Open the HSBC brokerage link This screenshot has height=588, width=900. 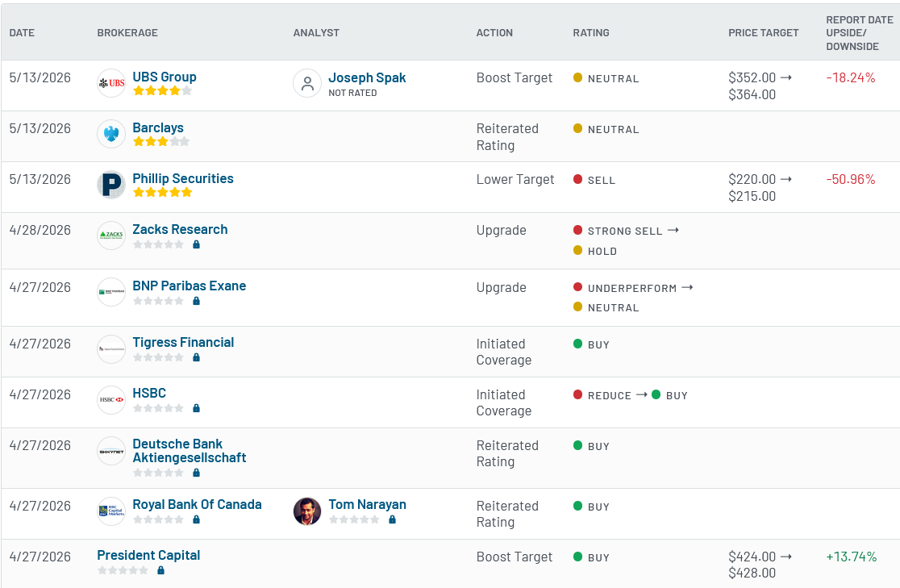149,393
